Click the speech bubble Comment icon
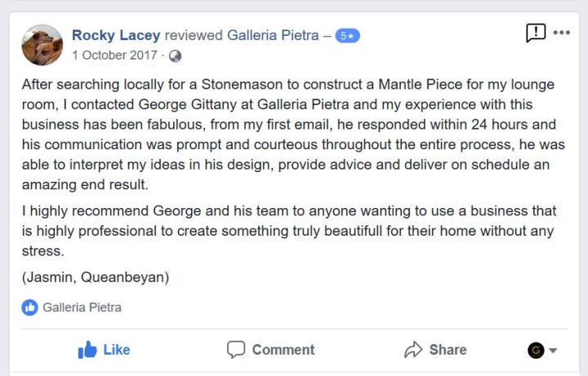588x376 pixels. (236, 350)
